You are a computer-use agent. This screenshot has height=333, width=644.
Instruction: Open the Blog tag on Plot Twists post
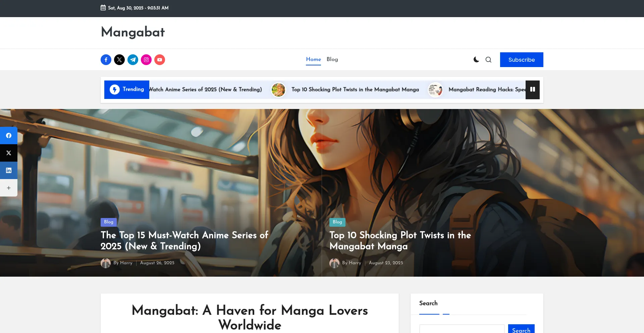pos(337,222)
